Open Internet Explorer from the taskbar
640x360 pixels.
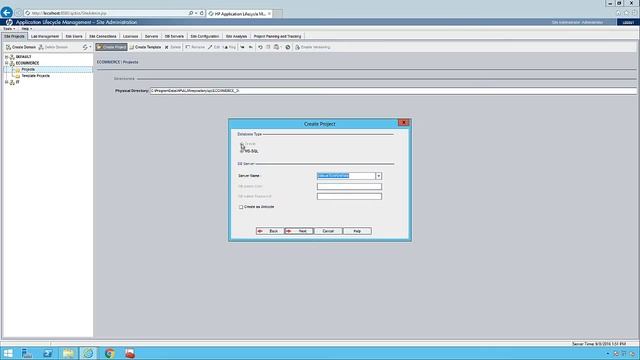(x=89, y=353)
